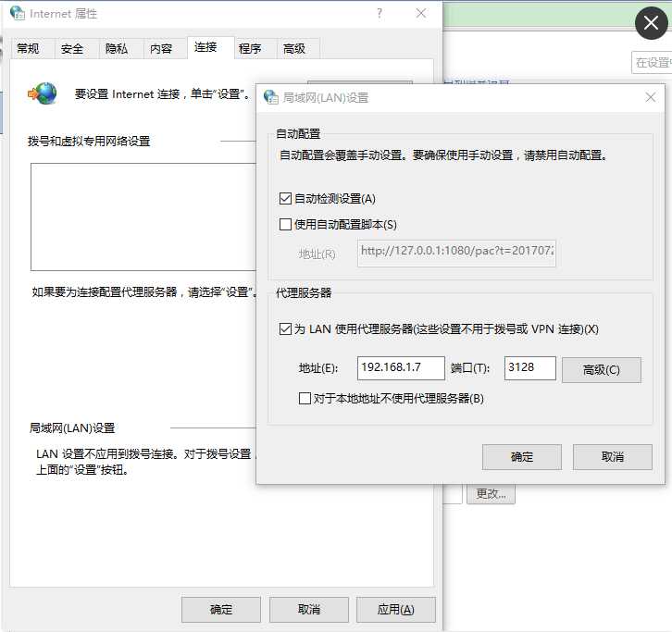Click the 端口(T): label
672x632 pixels.
point(469,368)
